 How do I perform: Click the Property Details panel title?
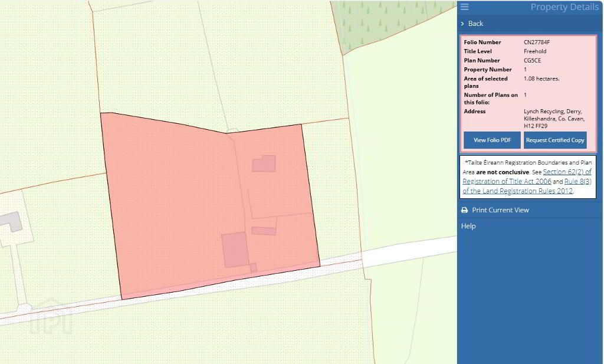point(564,7)
